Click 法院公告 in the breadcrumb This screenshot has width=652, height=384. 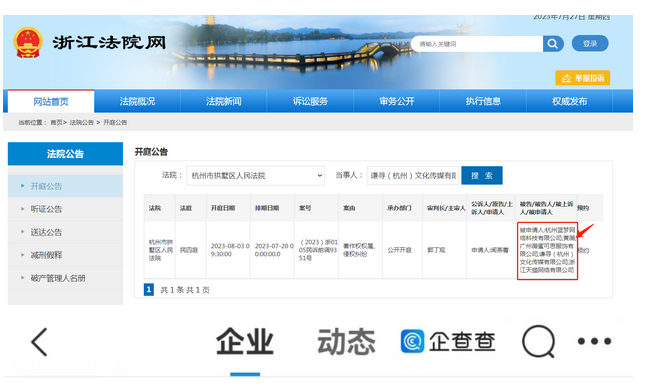(x=82, y=122)
